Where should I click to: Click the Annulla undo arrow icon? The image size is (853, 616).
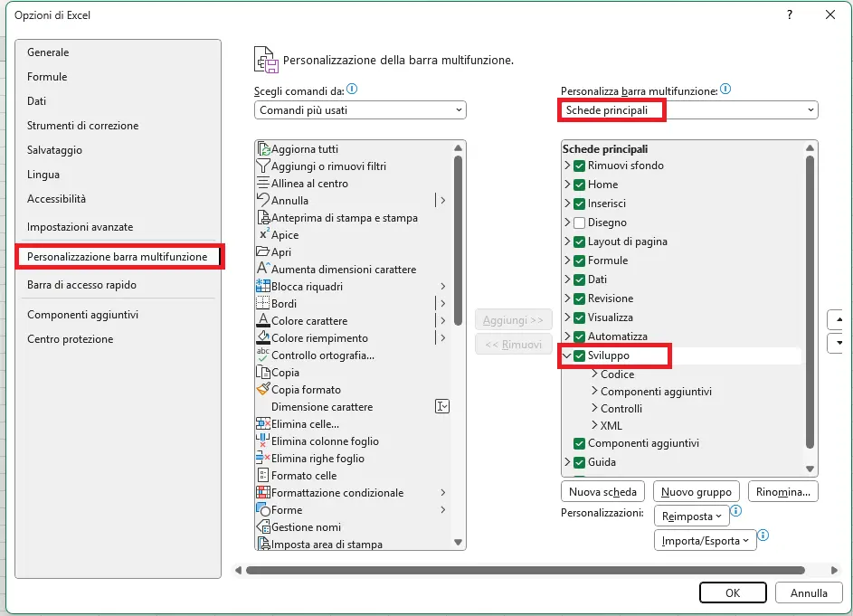pyautogui.click(x=263, y=200)
